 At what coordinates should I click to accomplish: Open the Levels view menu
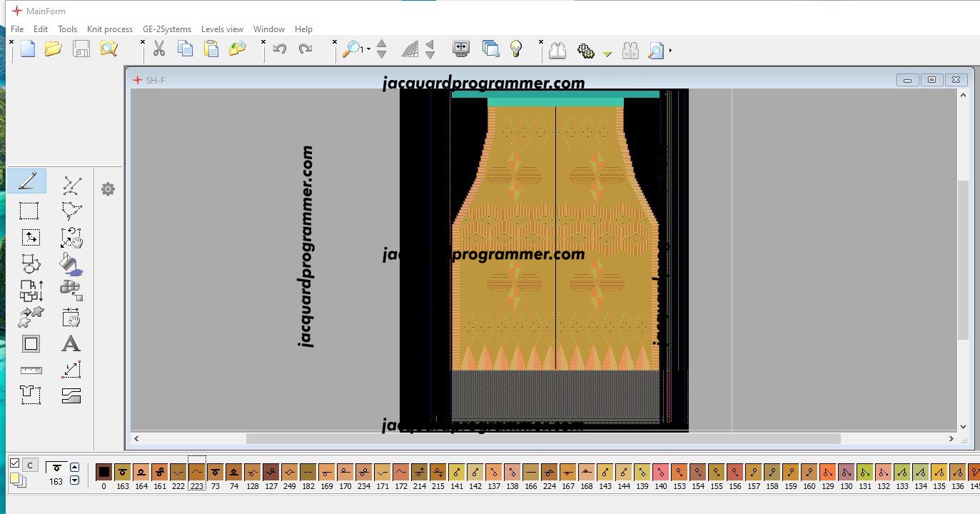tap(222, 29)
